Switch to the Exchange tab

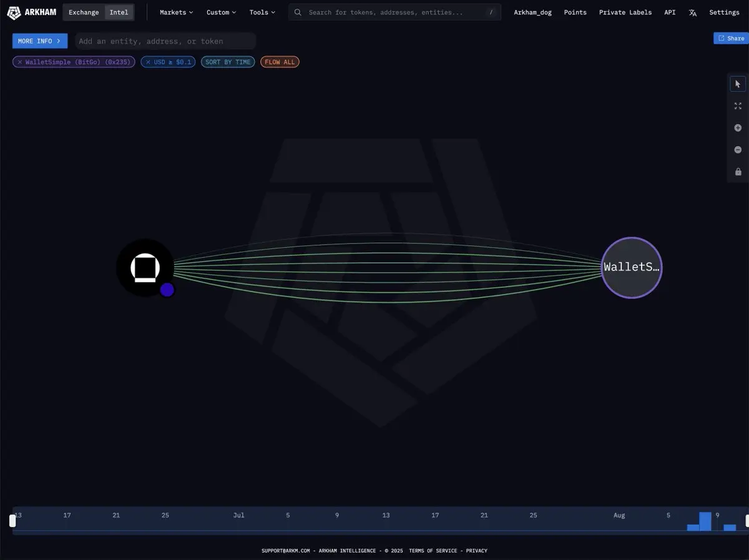pyautogui.click(x=84, y=12)
